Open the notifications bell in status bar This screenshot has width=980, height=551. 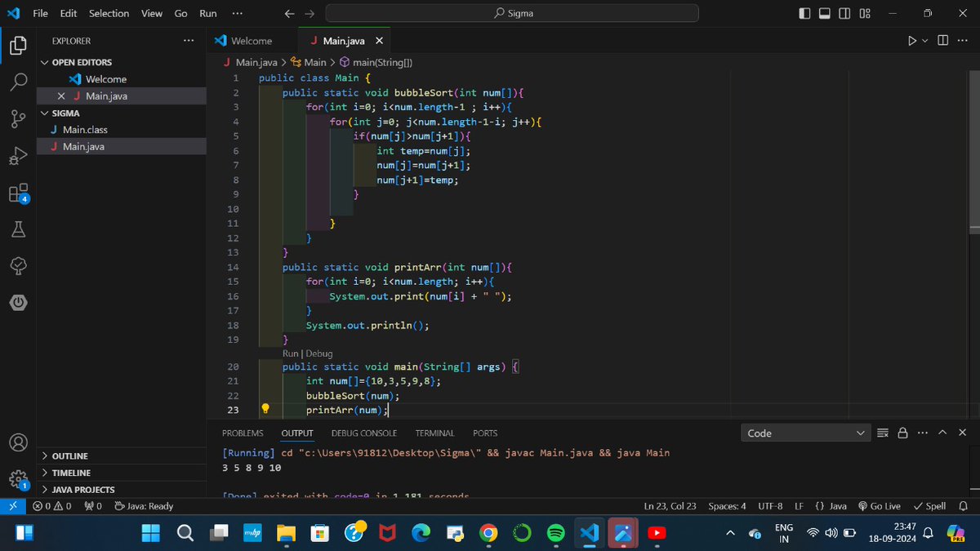[x=963, y=506]
